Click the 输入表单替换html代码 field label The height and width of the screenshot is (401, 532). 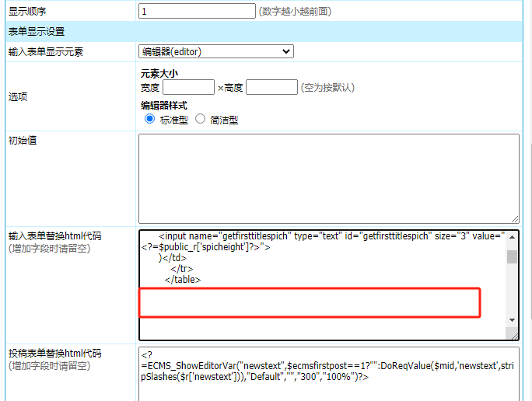(54, 236)
